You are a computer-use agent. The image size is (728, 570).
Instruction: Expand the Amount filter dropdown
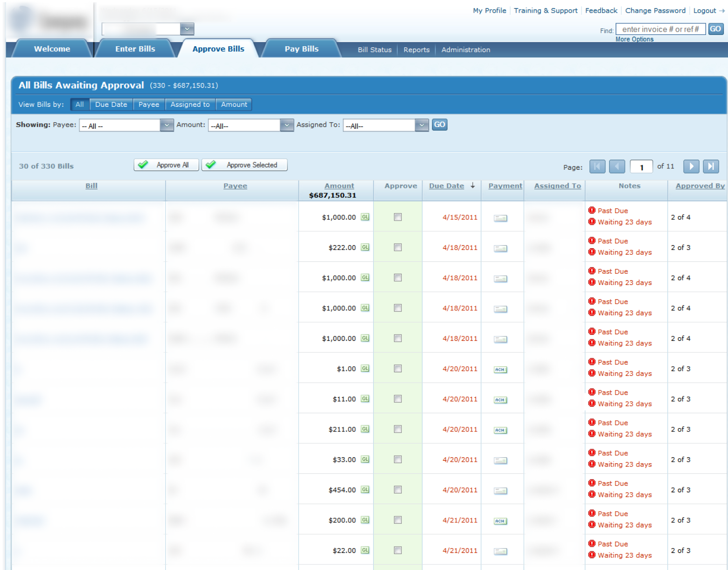286,125
